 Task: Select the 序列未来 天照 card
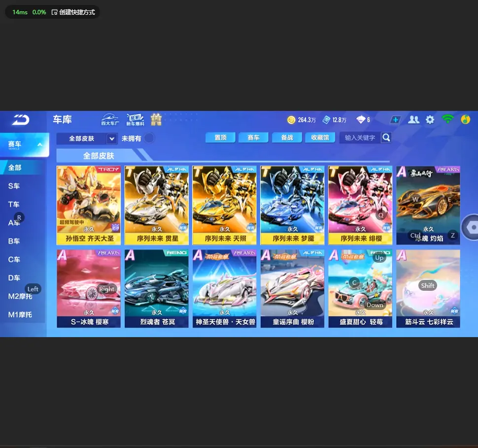click(225, 205)
